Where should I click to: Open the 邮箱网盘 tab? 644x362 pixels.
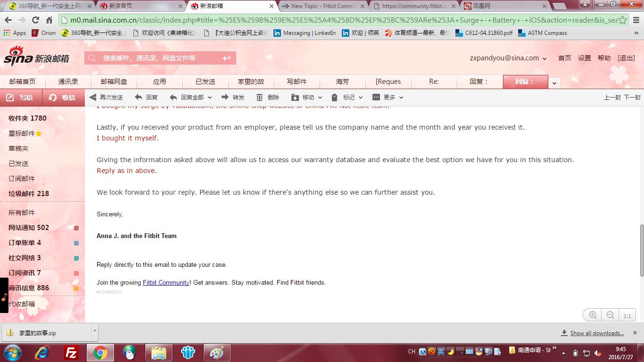(x=114, y=82)
